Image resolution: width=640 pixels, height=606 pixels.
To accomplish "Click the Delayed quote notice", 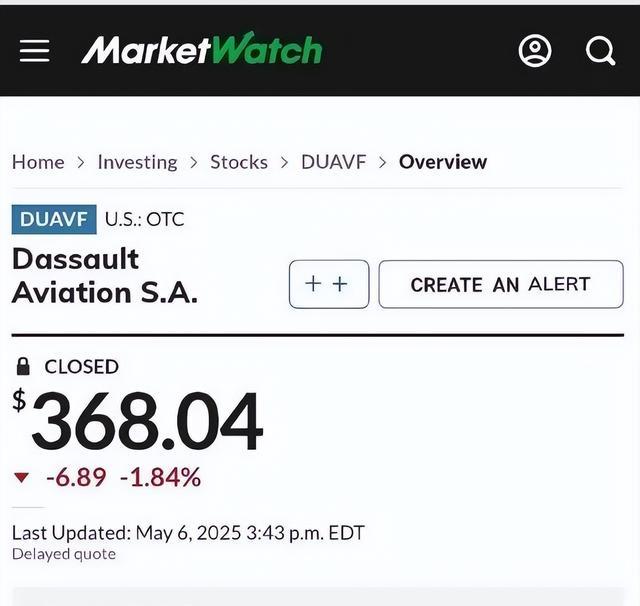I will click(64, 554).
